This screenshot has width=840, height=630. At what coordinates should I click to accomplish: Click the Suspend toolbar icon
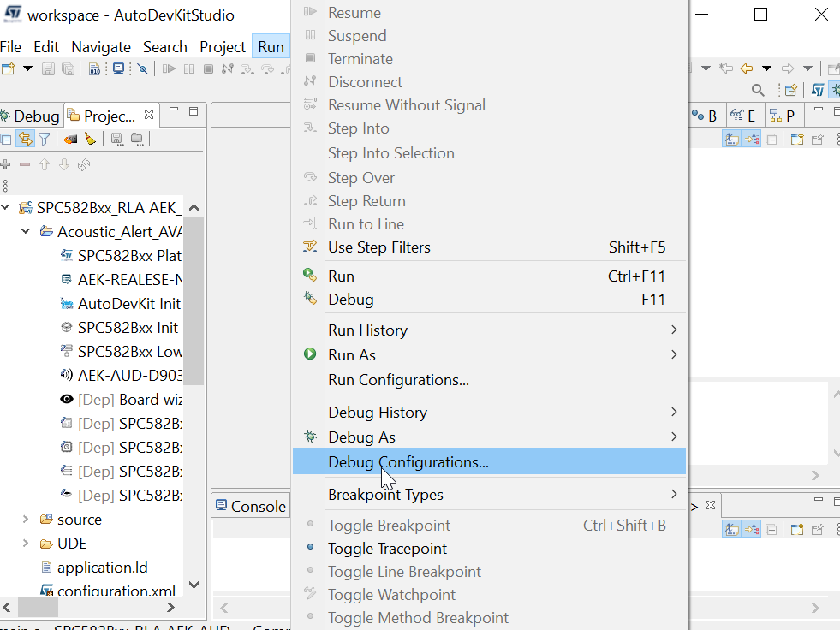coord(188,68)
